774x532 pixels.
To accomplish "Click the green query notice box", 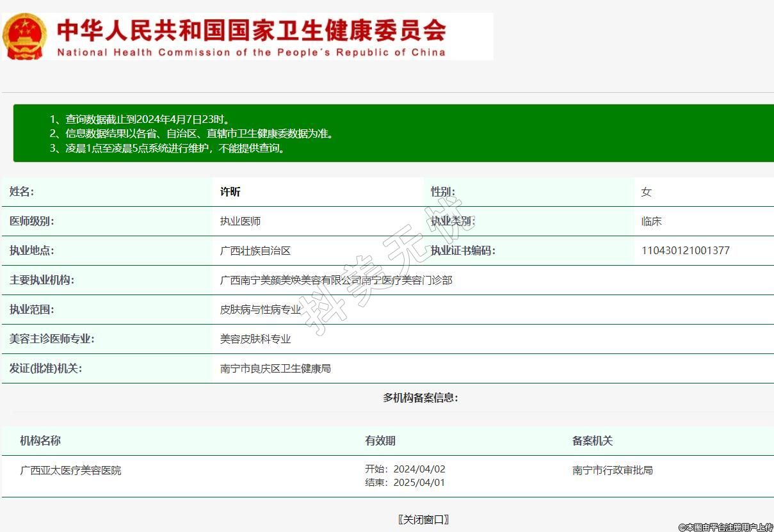I will (393, 133).
